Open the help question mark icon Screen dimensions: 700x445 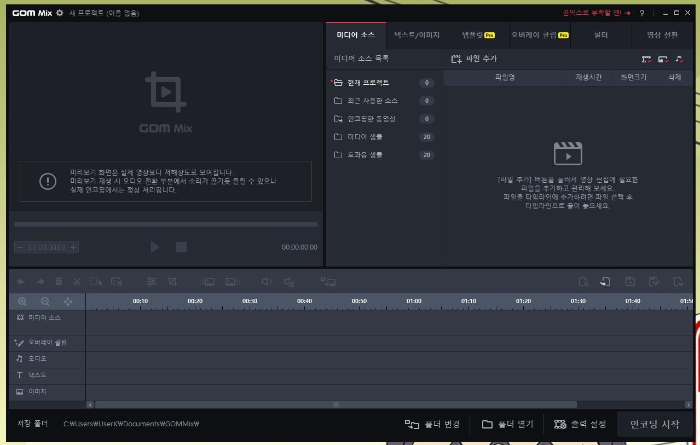[642, 13]
